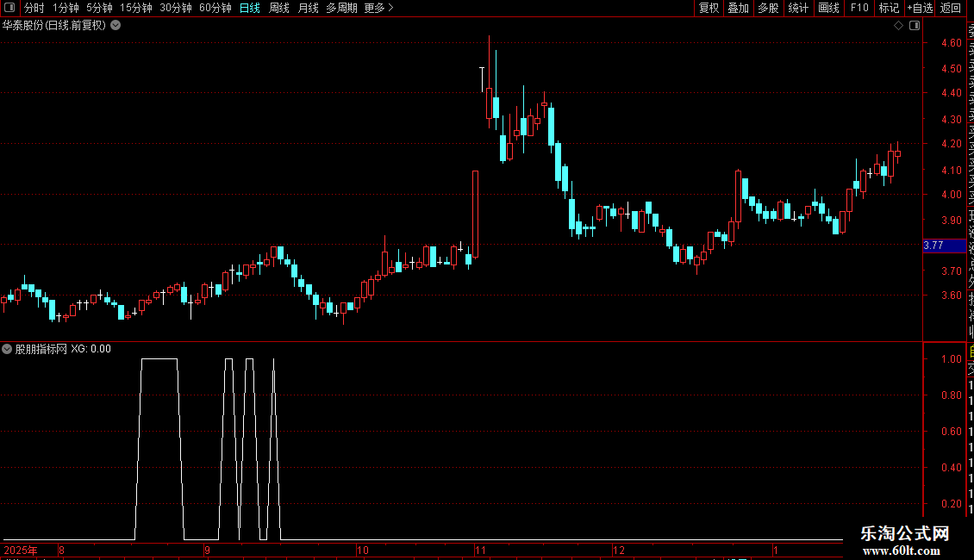Click the 统计 statistics button
974x560 pixels.
click(798, 8)
